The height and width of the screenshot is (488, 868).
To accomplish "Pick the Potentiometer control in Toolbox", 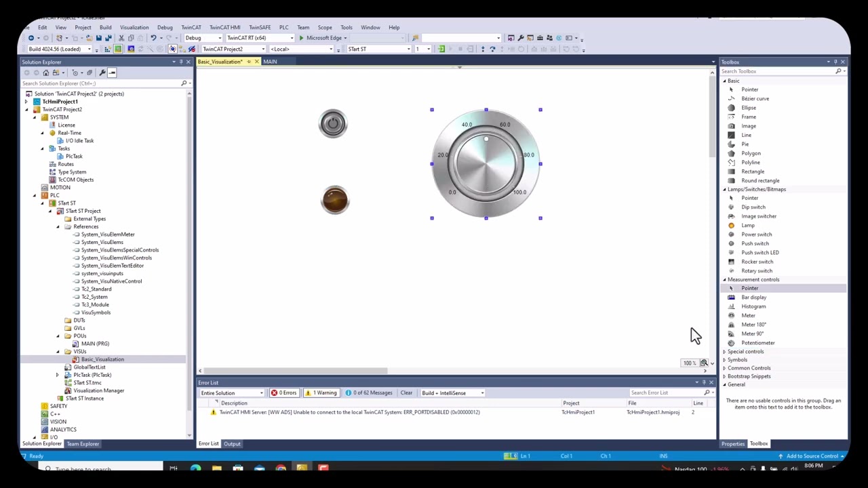I will click(x=757, y=343).
